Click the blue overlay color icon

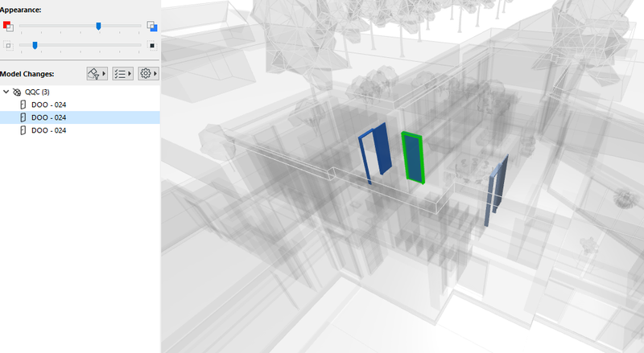pos(152,27)
